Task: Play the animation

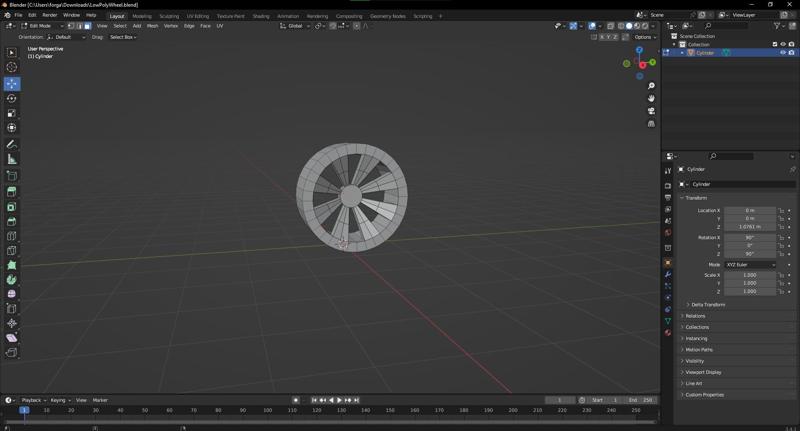Action: pyautogui.click(x=339, y=400)
